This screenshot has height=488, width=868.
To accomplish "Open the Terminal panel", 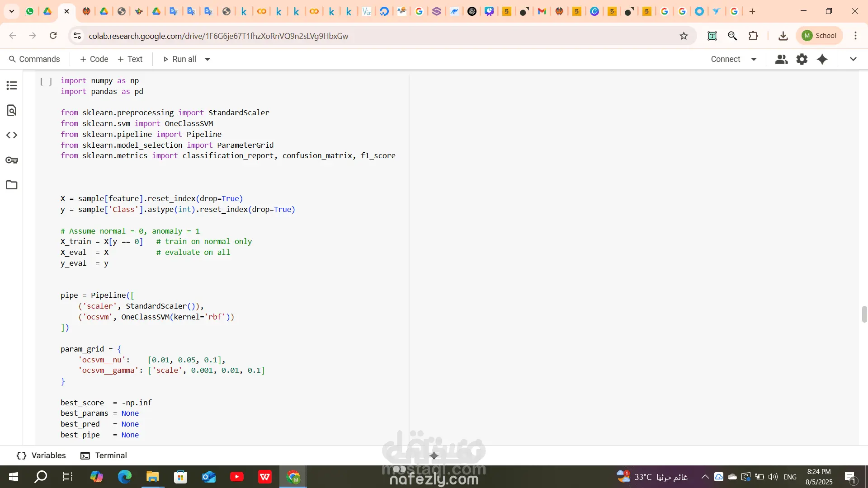I will tap(104, 455).
